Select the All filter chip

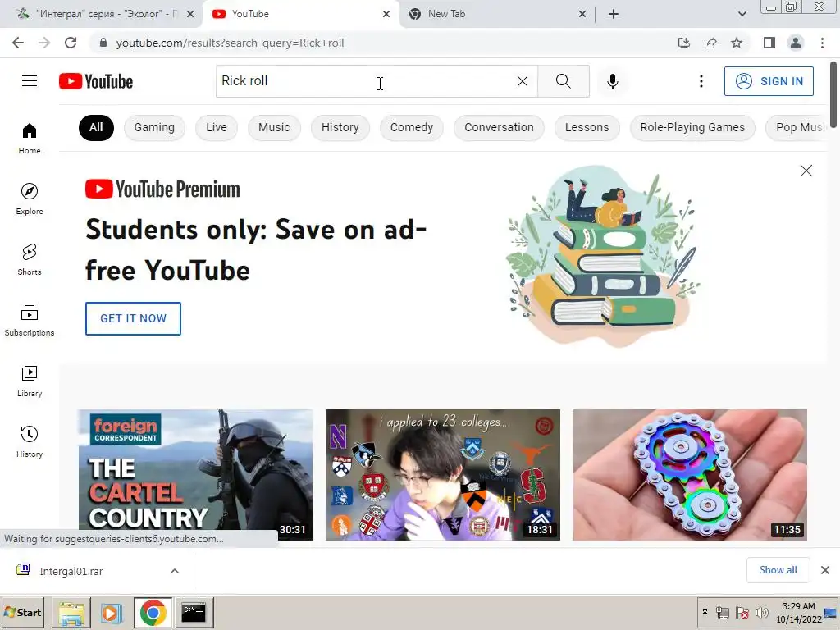pyautogui.click(x=96, y=127)
